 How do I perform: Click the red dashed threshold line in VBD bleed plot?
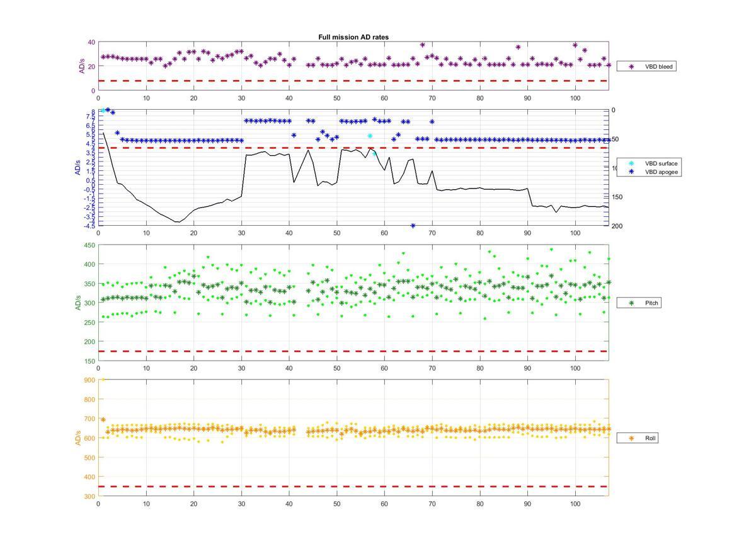tap(353, 81)
